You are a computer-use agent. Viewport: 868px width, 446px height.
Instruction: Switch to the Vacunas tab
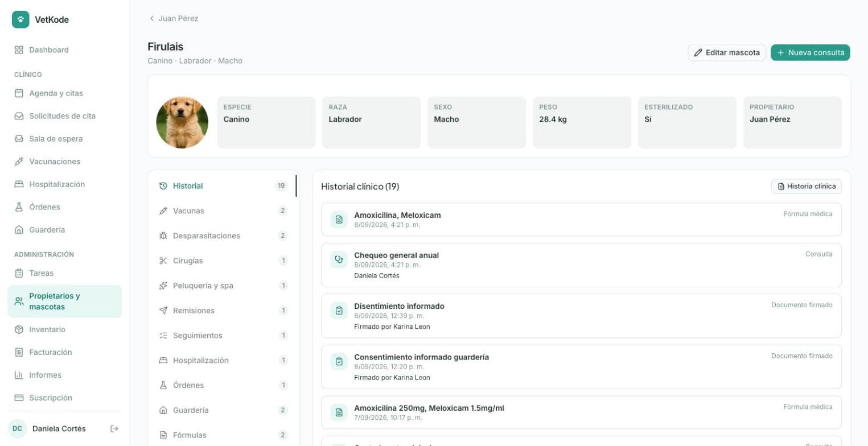(223, 211)
